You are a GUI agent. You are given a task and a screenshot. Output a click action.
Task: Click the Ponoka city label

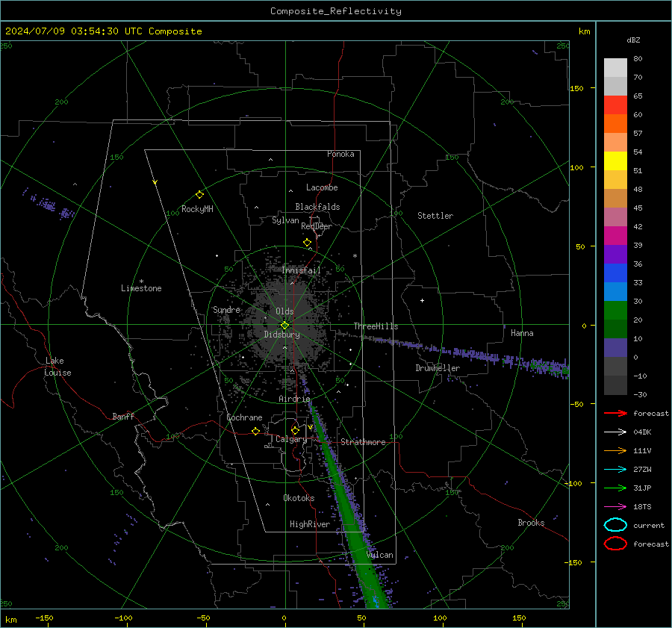[x=340, y=154]
